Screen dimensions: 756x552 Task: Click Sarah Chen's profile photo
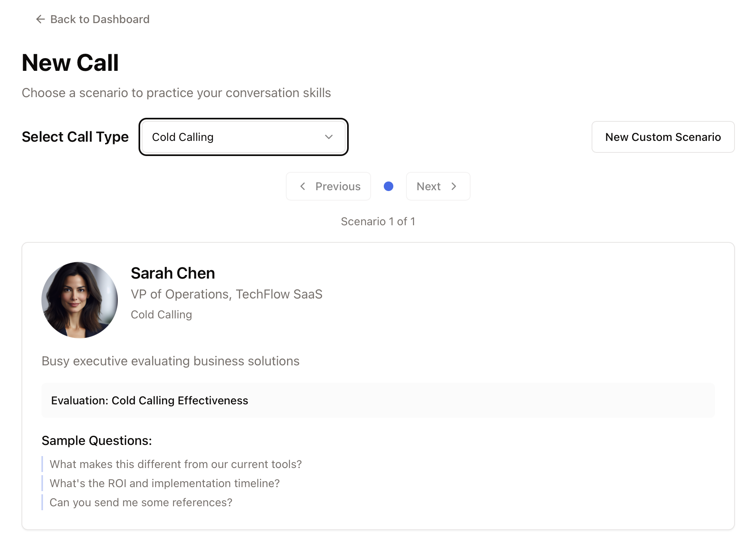point(79,300)
